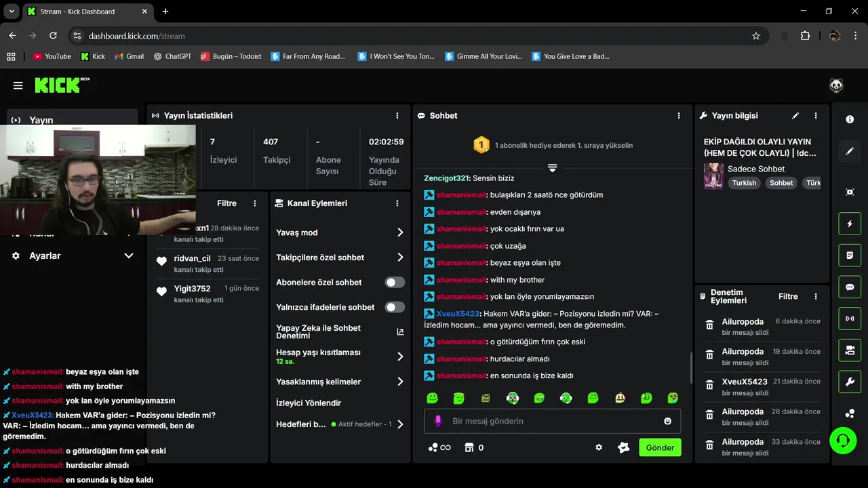The height and width of the screenshot is (488, 868).
Task: Select the wrench icon in right sidebar
Action: 850,382
